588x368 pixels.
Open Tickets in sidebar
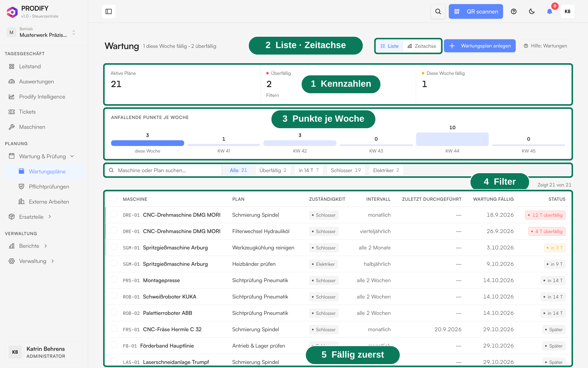(44, 112)
